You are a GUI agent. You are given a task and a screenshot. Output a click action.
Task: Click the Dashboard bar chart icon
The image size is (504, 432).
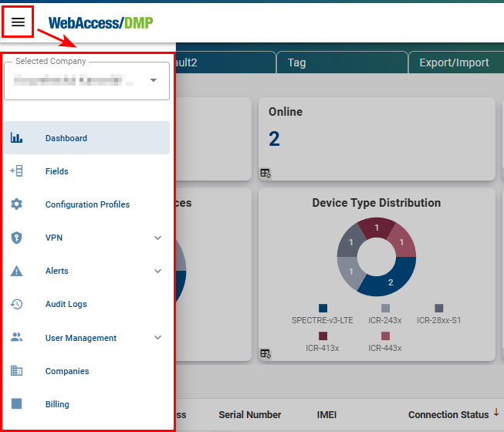[x=16, y=138]
